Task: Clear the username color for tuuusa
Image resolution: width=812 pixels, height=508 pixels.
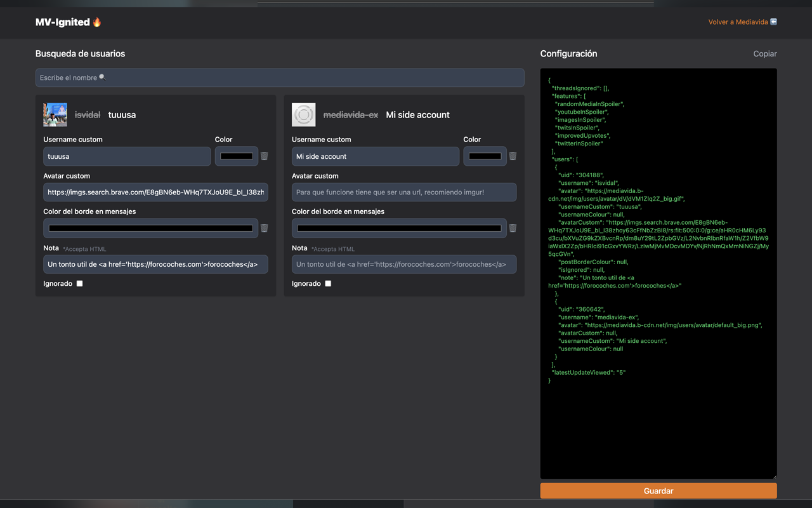Action: [x=265, y=156]
